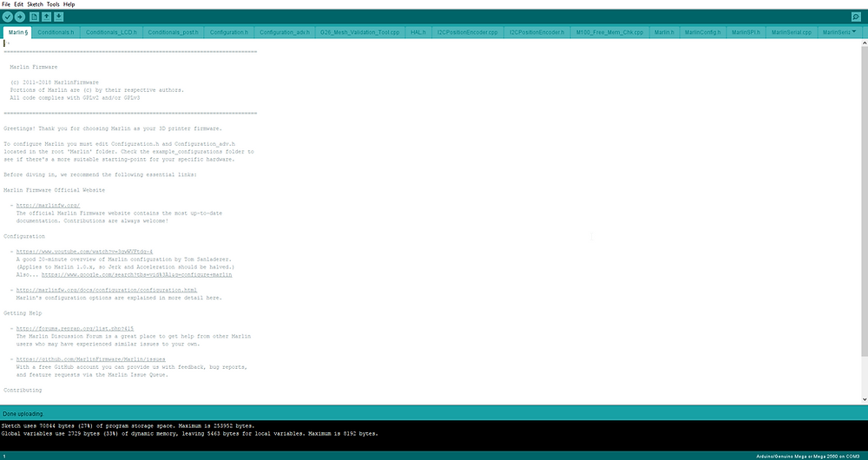
Task: Click the 'Greetings! Thank you for choosing Marlin' line
Action: (112, 128)
